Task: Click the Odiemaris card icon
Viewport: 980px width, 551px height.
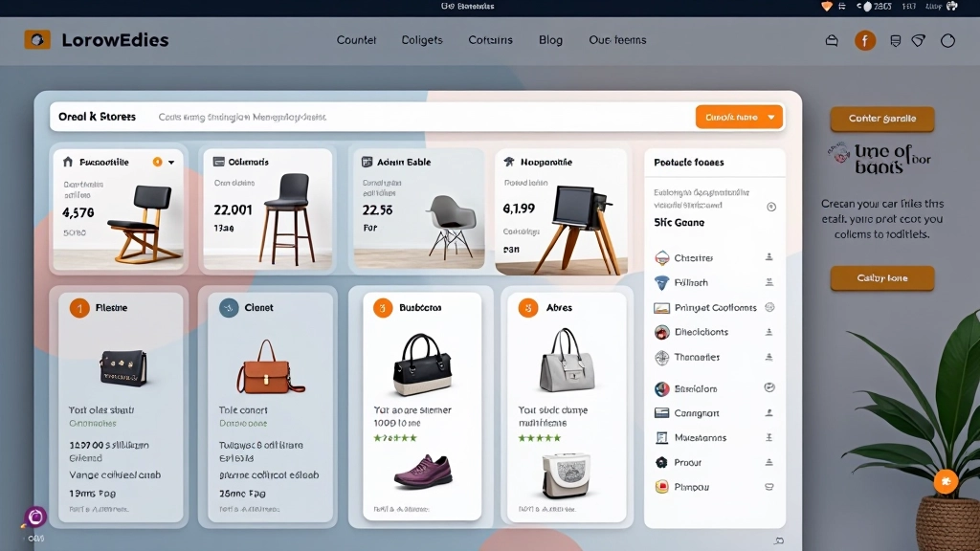Action: [x=219, y=162]
